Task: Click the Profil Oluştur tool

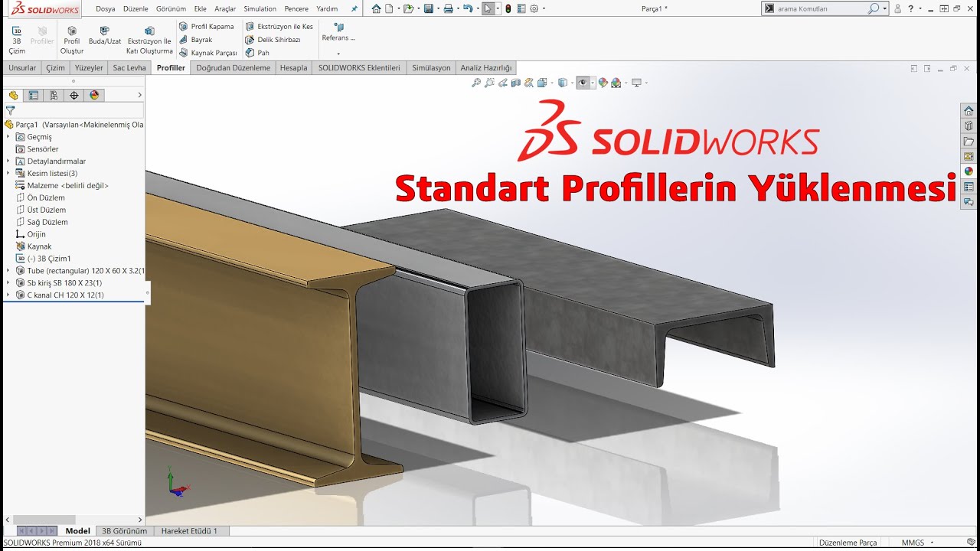Action: click(x=72, y=40)
